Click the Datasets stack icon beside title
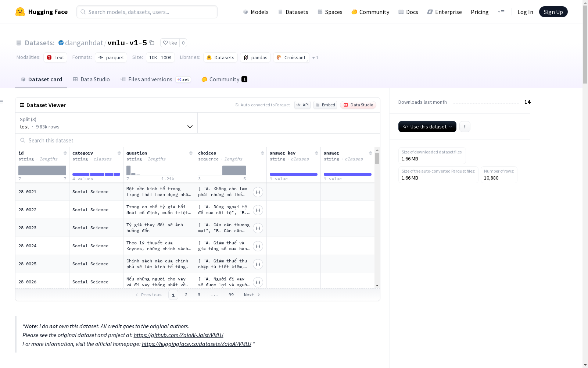This screenshot has height=368, width=588. pos(19,43)
